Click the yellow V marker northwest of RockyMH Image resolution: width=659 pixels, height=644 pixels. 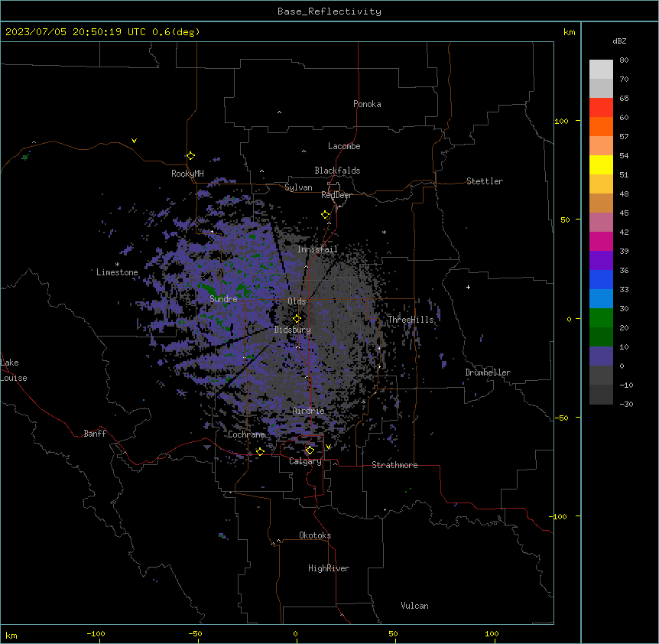(134, 141)
